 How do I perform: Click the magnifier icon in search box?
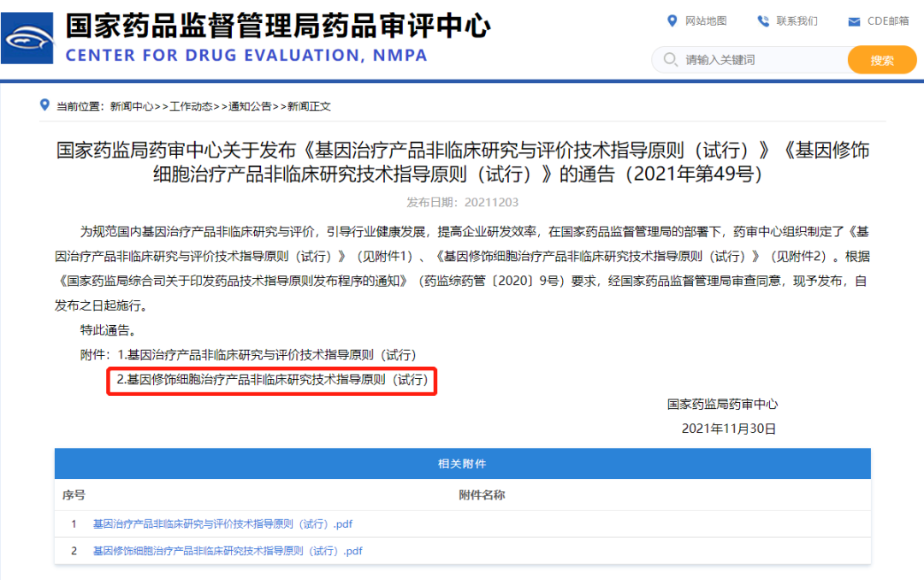[x=670, y=60]
